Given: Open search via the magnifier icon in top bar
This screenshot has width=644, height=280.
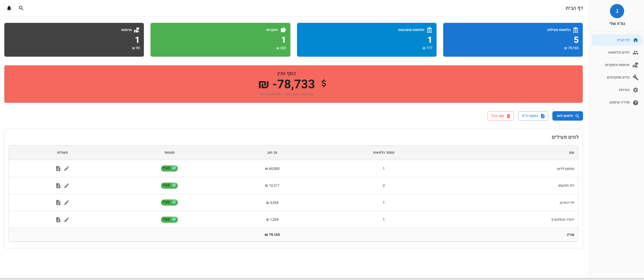Looking at the screenshot, I should 21,8.
